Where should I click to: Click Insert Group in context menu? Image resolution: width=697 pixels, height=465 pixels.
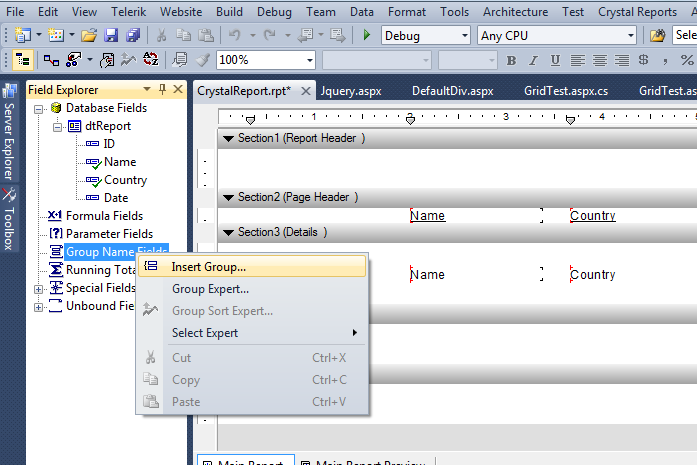tap(208, 267)
